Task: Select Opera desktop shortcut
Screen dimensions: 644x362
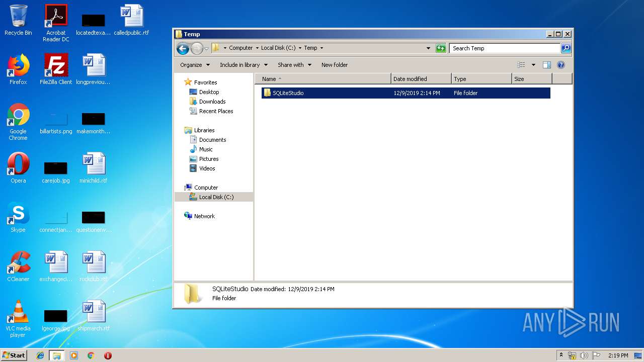Action: click(x=18, y=167)
